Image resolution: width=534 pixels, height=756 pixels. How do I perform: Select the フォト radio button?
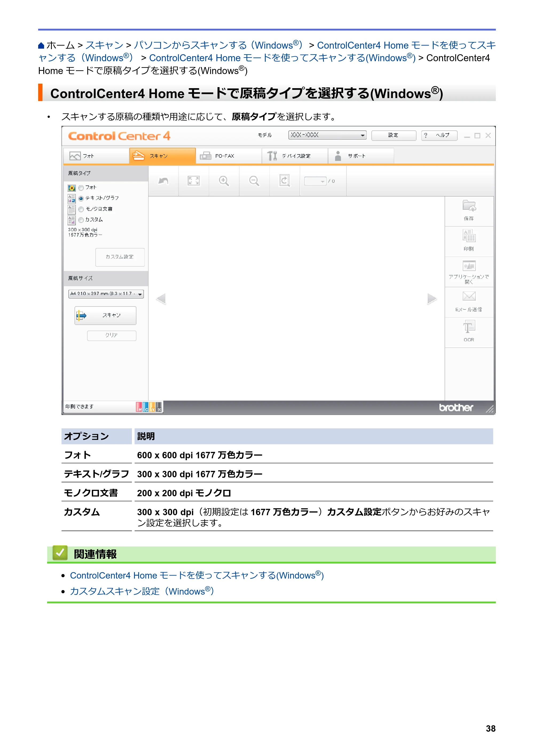81,188
